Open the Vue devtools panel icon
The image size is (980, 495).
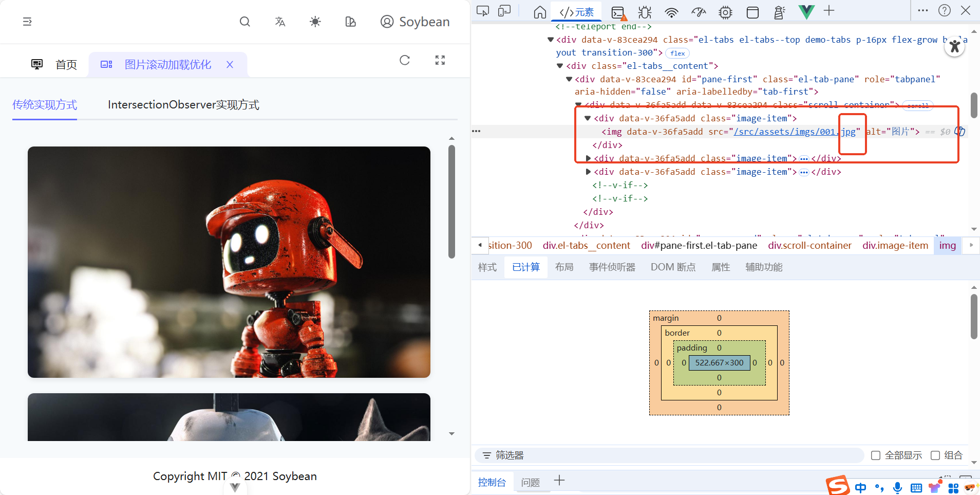[x=806, y=11]
